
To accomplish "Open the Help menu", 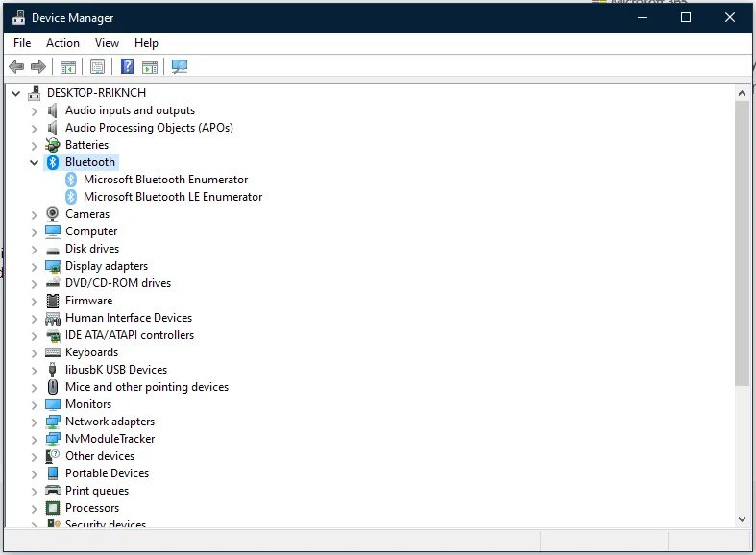I will [x=146, y=43].
